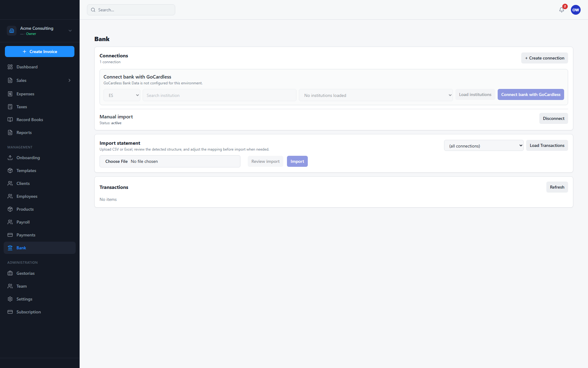Click the purple Import button
Viewport: 588px width, 368px height.
tap(297, 161)
